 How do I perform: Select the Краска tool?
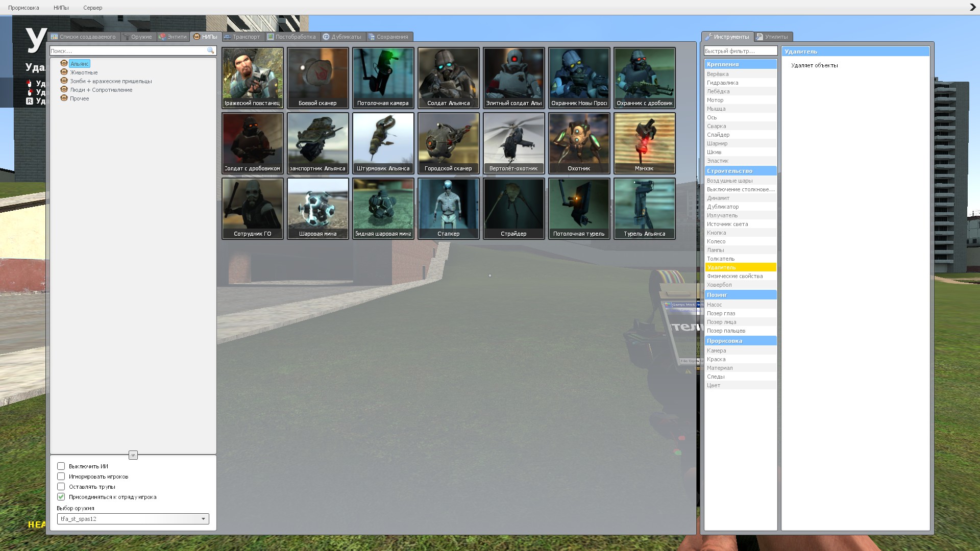pyautogui.click(x=740, y=359)
